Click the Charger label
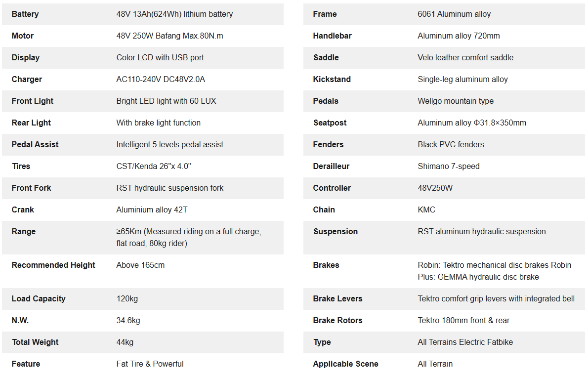This screenshot has width=588, height=377. pos(27,79)
